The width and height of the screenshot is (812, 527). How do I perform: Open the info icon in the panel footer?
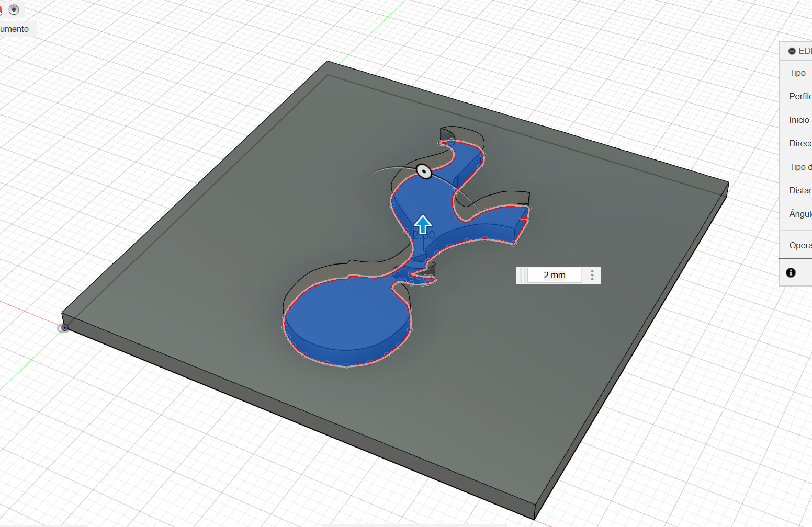pos(791,273)
